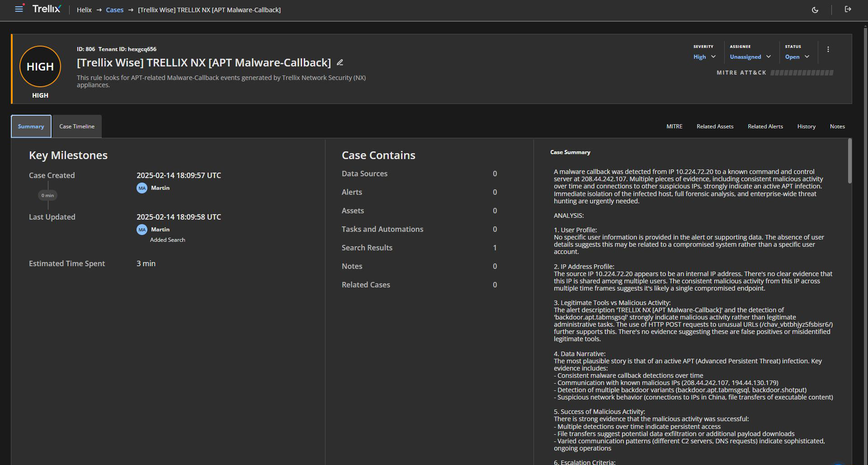This screenshot has height=465, width=868.
Task: Click Martin's avatar under Case Created
Action: tap(142, 188)
